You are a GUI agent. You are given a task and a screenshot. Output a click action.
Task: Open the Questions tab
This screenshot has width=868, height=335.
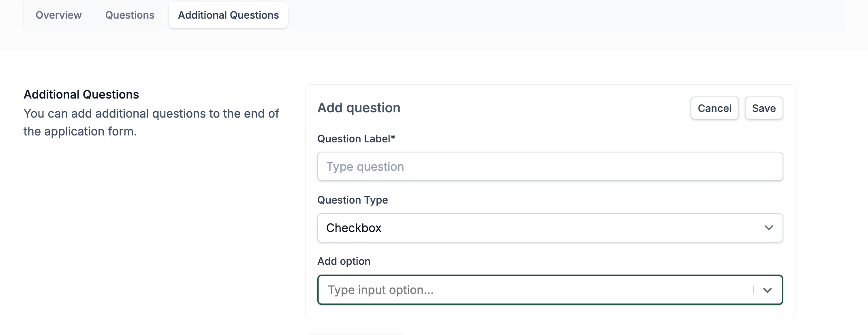pyautogui.click(x=130, y=15)
